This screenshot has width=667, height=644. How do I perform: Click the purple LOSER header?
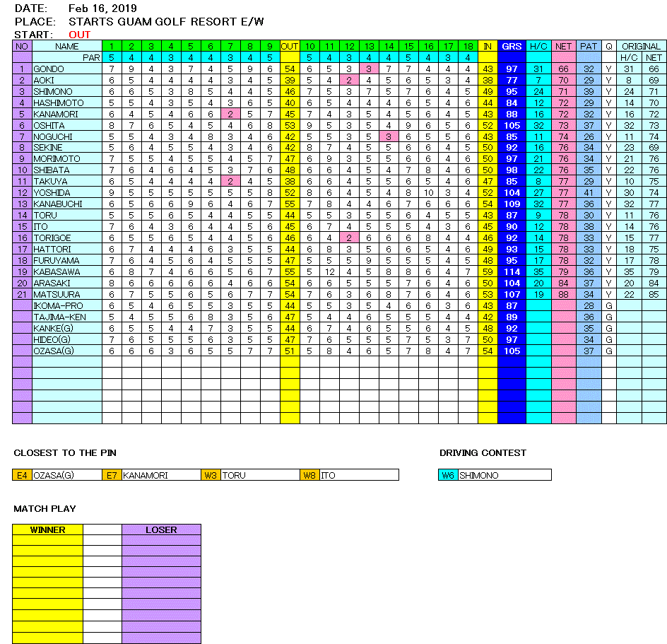(x=161, y=529)
